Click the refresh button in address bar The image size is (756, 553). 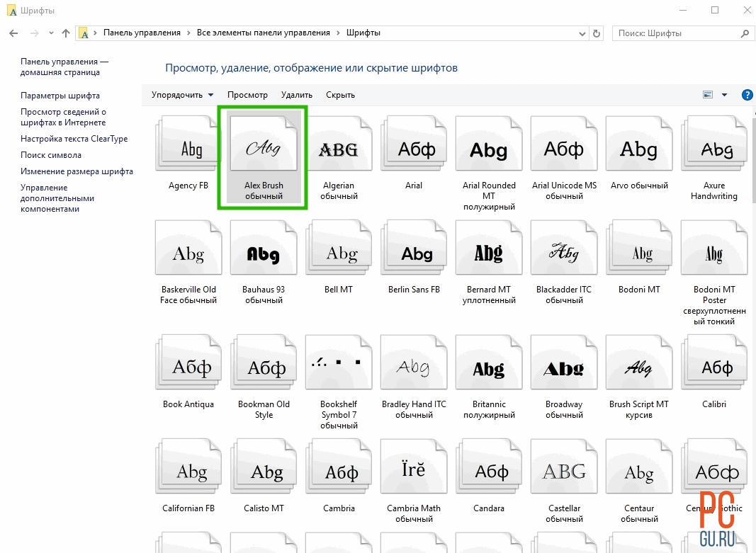pyautogui.click(x=597, y=33)
